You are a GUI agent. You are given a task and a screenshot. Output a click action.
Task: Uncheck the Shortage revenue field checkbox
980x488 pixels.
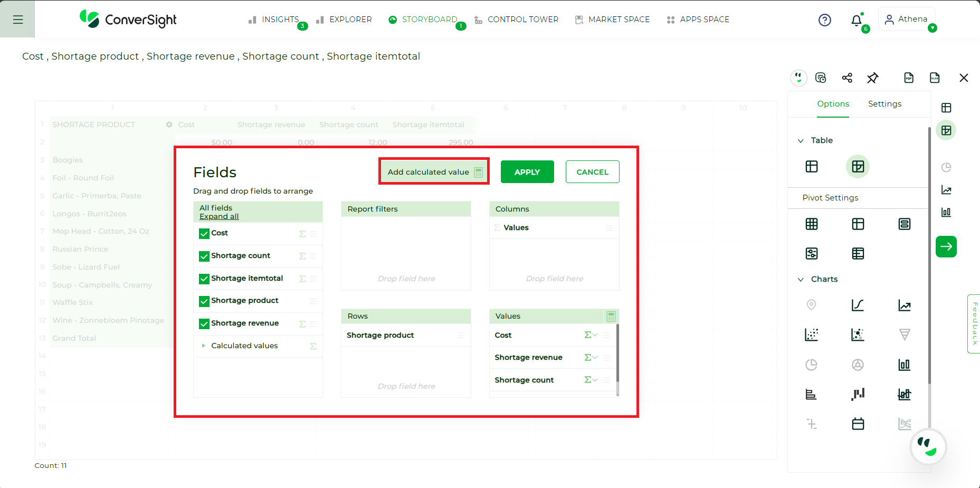pyautogui.click(x=204, y=323)
